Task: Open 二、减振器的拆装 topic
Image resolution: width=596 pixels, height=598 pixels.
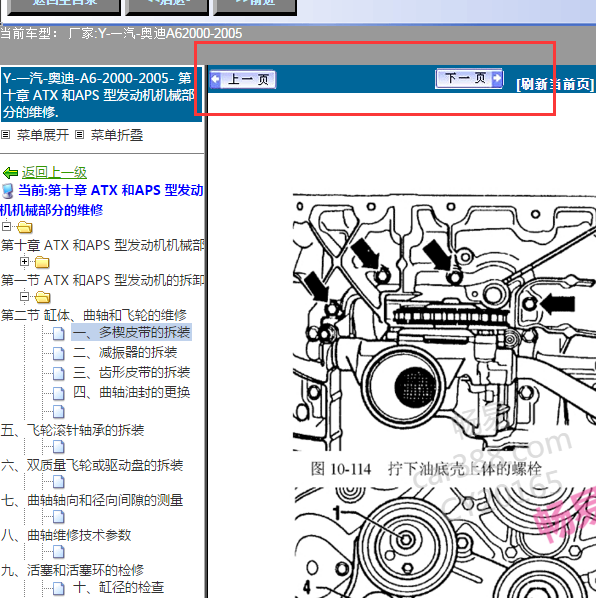Action: tap(125, 352)
